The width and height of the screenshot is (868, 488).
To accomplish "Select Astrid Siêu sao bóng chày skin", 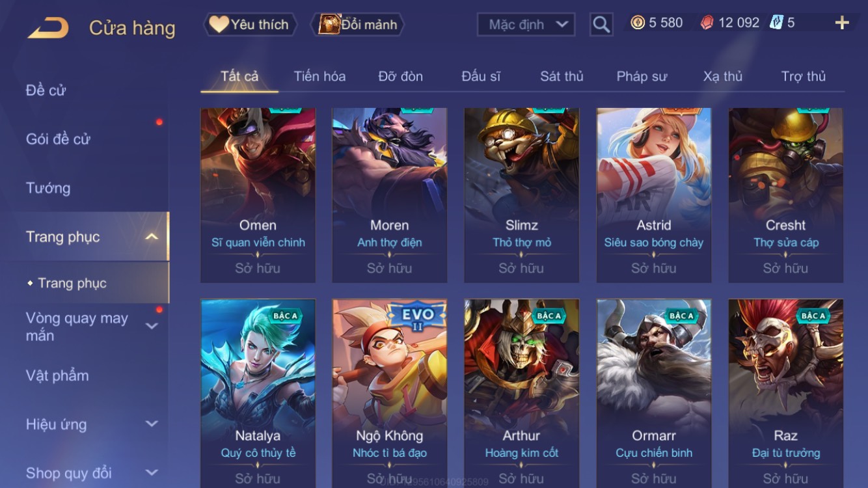I will [x=653, y=195].
